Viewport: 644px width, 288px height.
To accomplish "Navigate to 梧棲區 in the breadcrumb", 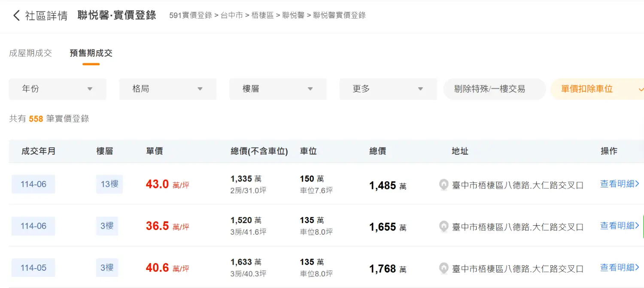I will click(262, 15).
